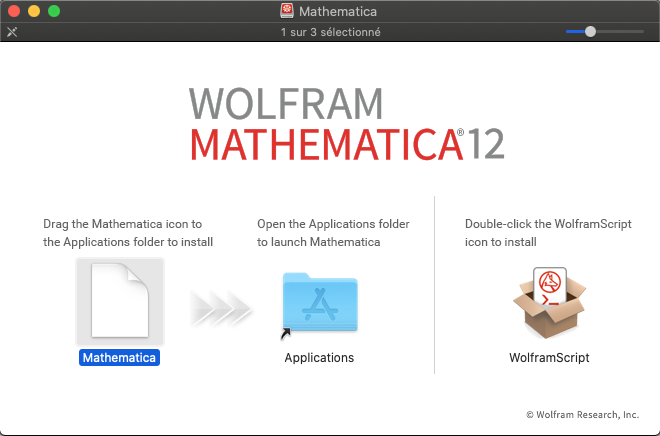The width and height of the screenshot is (660, 436).
Task: Click the Wolfram Research copyright text
Action: [582, 414]
